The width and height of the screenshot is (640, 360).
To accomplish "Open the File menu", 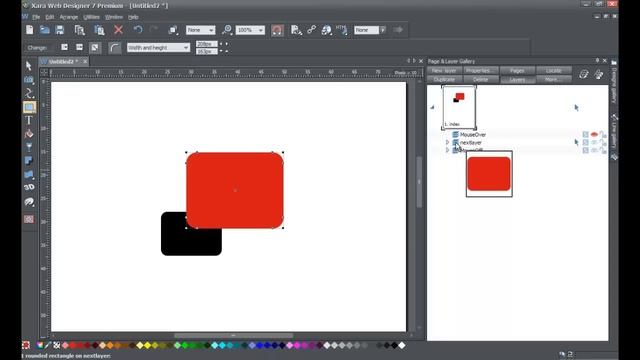I will pos(36,17).
